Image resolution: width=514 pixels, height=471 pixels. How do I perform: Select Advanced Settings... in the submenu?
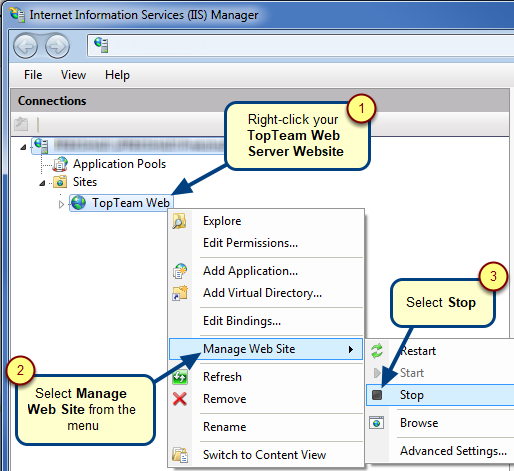pos(440,451)
